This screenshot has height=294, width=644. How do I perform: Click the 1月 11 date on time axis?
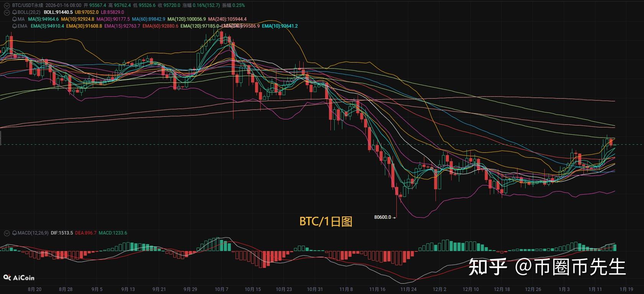click(x=595, y=289)
